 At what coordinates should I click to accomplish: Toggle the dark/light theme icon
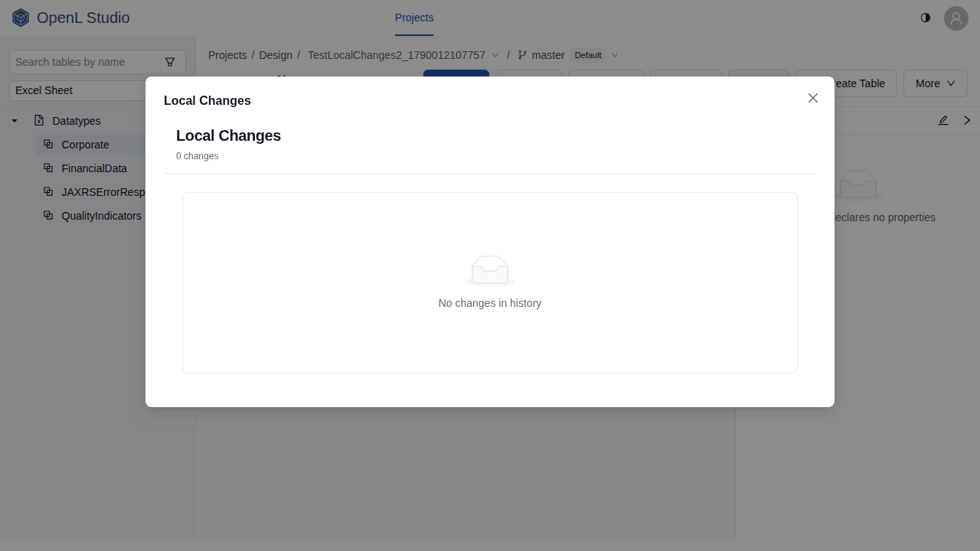(x=926, y=18)
